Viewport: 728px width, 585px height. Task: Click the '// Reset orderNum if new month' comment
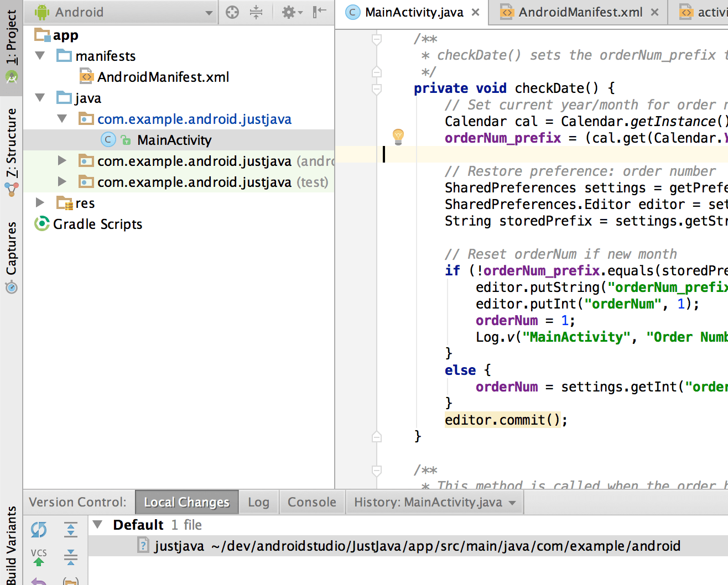(x=561, y=254)
